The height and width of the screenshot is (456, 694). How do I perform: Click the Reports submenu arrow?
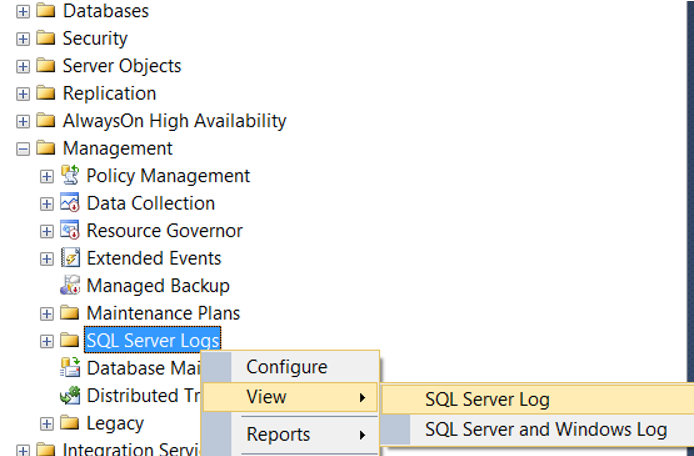pyautogui.click(x=362, y=435)
